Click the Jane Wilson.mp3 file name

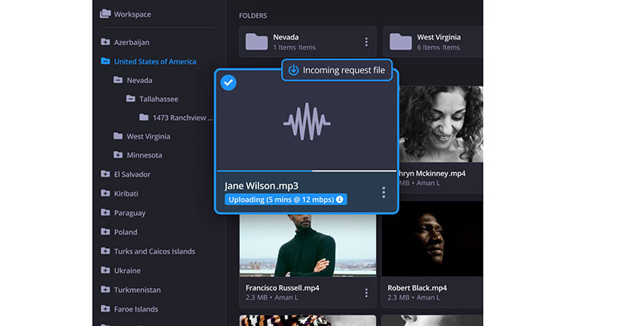[261, 186]
